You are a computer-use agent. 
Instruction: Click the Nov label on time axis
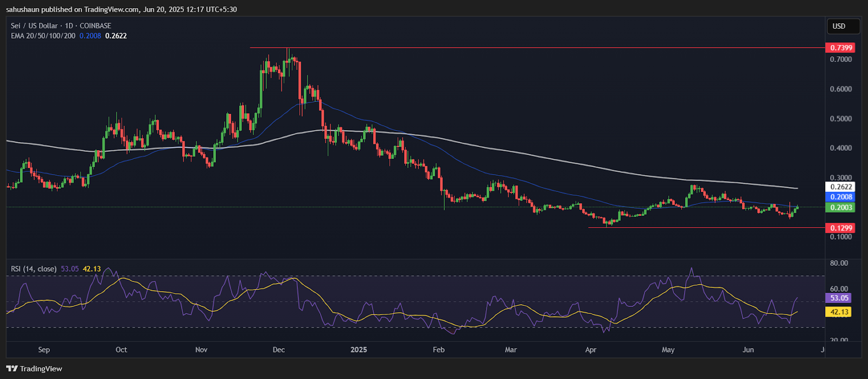pyautogui.click(x=201, y=350)
